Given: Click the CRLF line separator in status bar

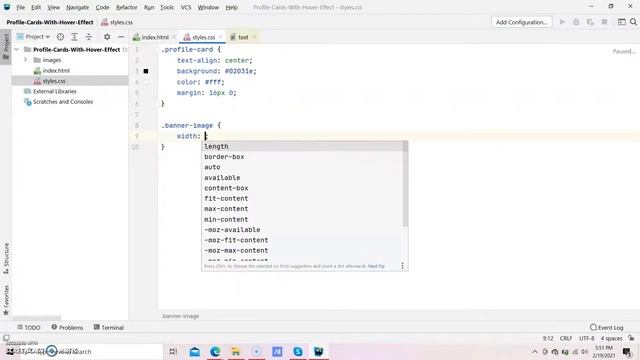Looking at the screenshot, I should coord(566,338).
